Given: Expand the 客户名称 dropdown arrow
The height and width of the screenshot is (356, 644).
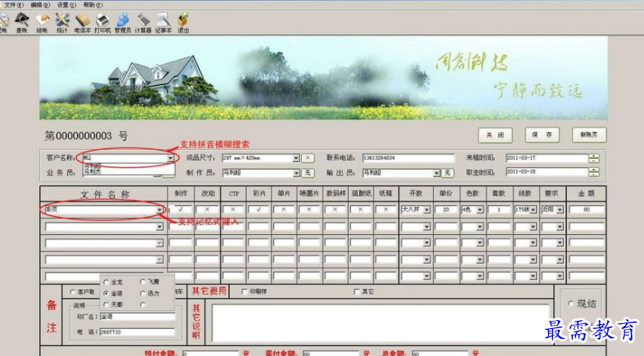Looking at the screenshot, I should [x=170, y=158].
